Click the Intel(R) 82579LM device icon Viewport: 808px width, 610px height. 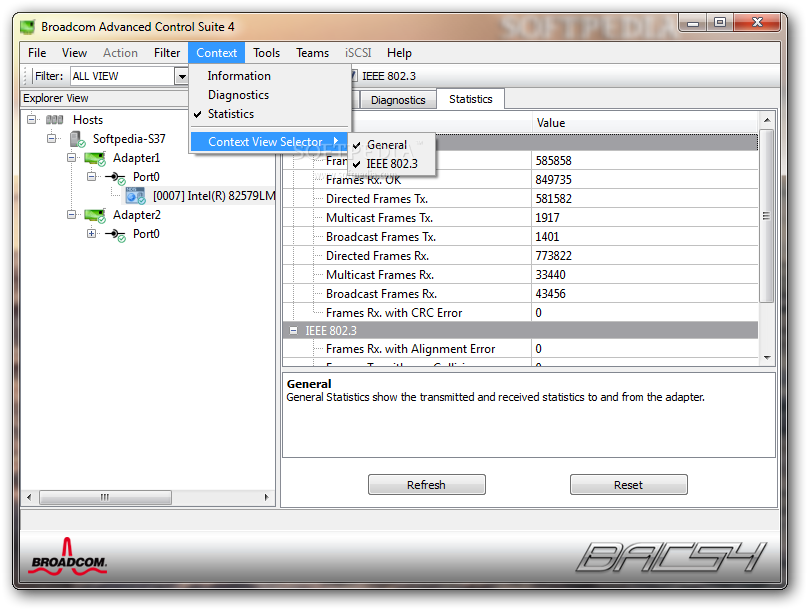pyautogui.click(x=136, y=196)
